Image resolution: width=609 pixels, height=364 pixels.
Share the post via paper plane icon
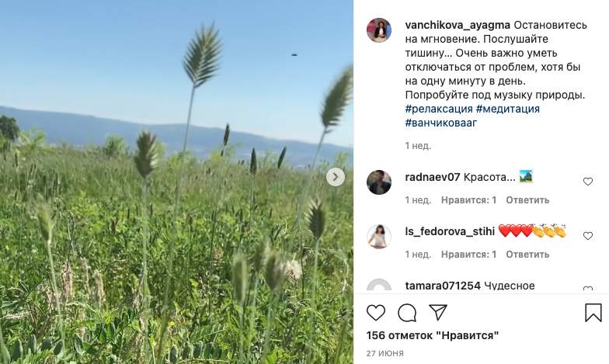(438, 312)
